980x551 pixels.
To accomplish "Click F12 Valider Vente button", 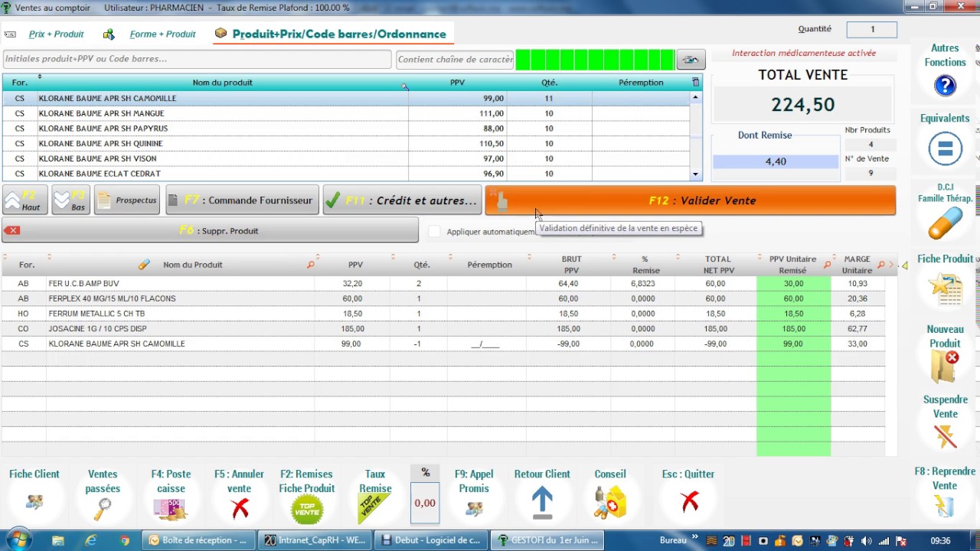I will click(x=690, y=201).
